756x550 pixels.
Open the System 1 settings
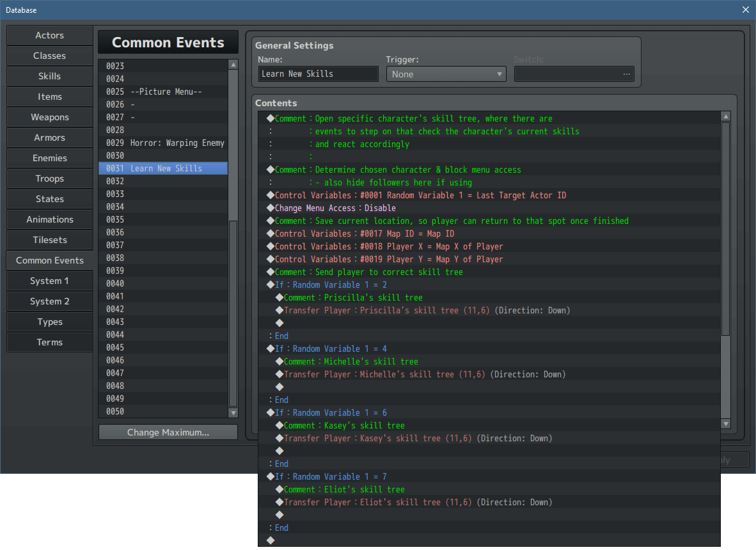(x=49, y=281)
